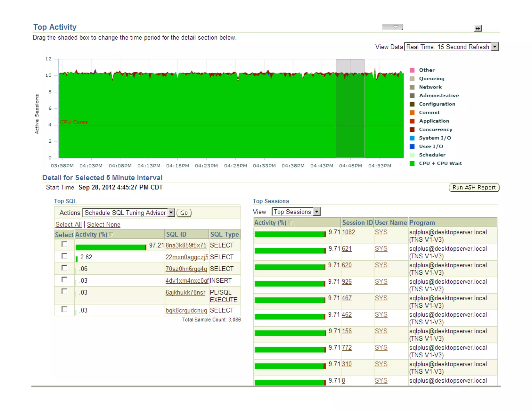532x411 pixels.
Task: Tick checkbox for SQL 22mxn0aggczj5
Action: tap(64, 256)
